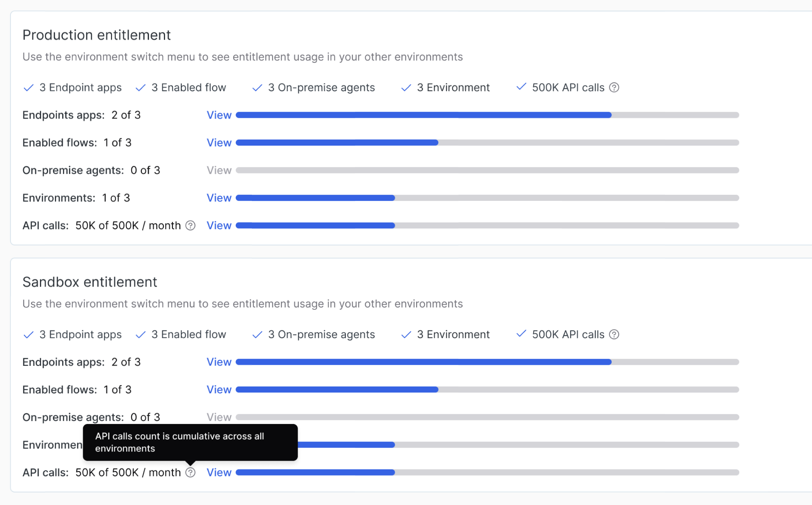The width and height of the screenshot is (812, 505).
Task: Click Production '3 On-premise agents' feature label
Action: [x=321, y=88]
